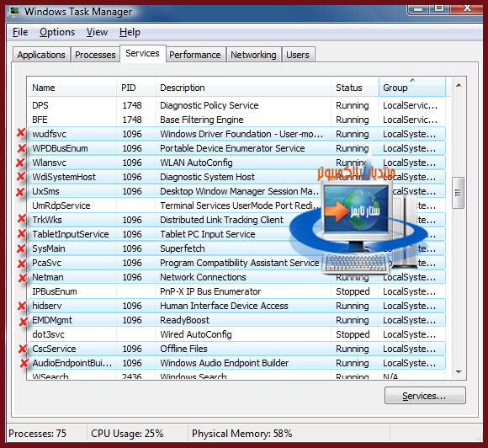Click the Distributed Link Tracking Client description
This screenshot has height=448, width=488.
pyautogui.click(x=221, y=220)
